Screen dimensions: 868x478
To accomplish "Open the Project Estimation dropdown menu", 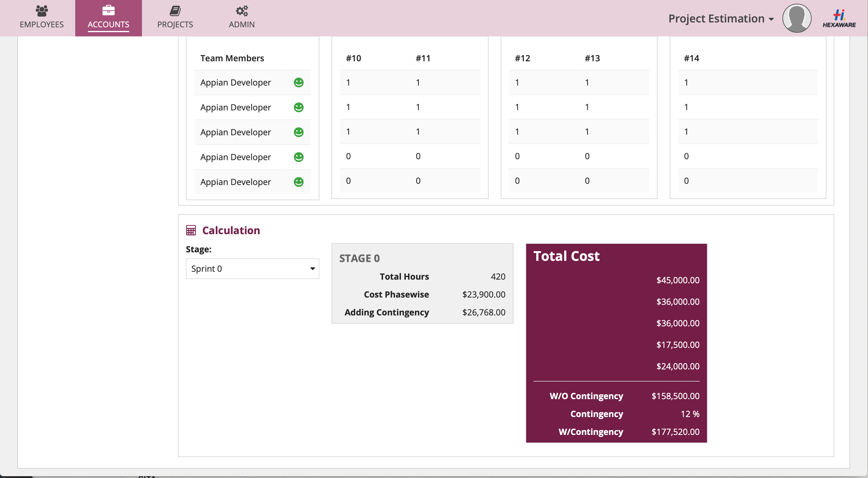I will [721, 19].
